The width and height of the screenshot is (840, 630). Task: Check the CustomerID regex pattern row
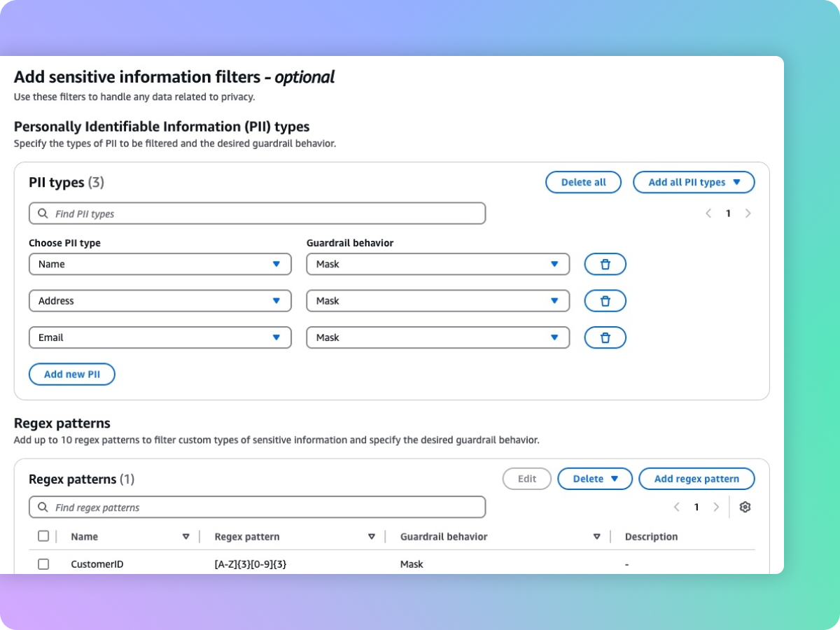point(43,564)
